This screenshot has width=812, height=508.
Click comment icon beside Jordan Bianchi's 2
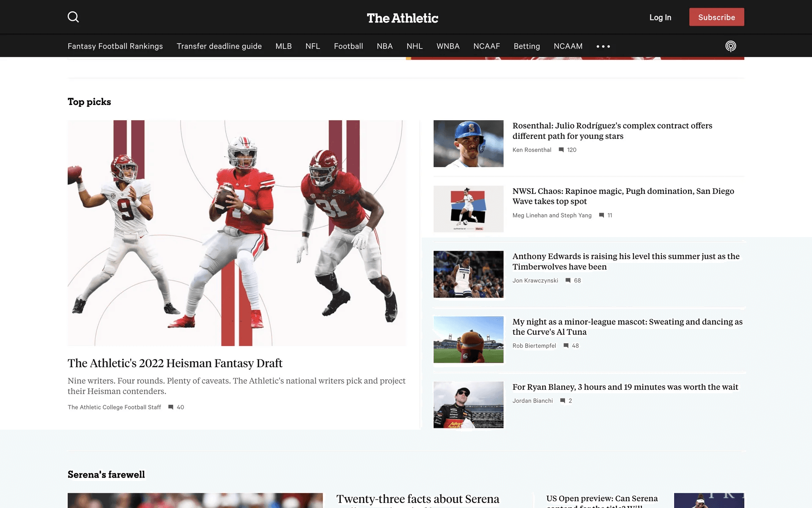point(562,401)
